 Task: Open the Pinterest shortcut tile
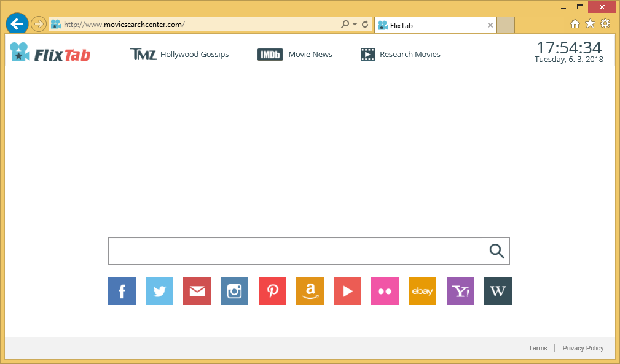[x=272, y=291]
